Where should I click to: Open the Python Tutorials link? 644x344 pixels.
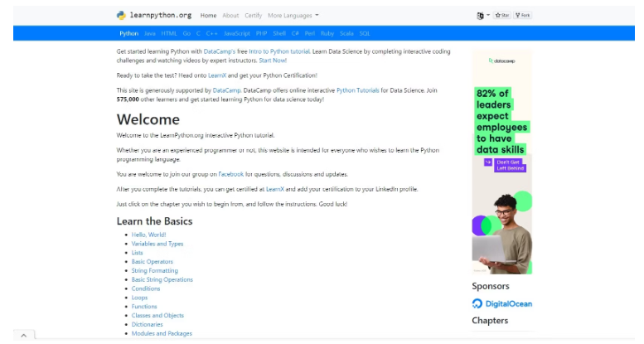(x=358, y=90)
